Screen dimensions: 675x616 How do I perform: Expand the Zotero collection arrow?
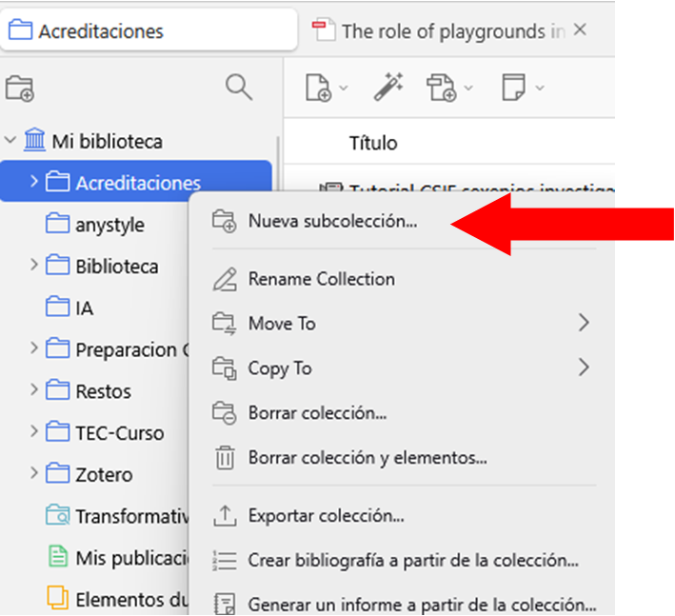34,473
